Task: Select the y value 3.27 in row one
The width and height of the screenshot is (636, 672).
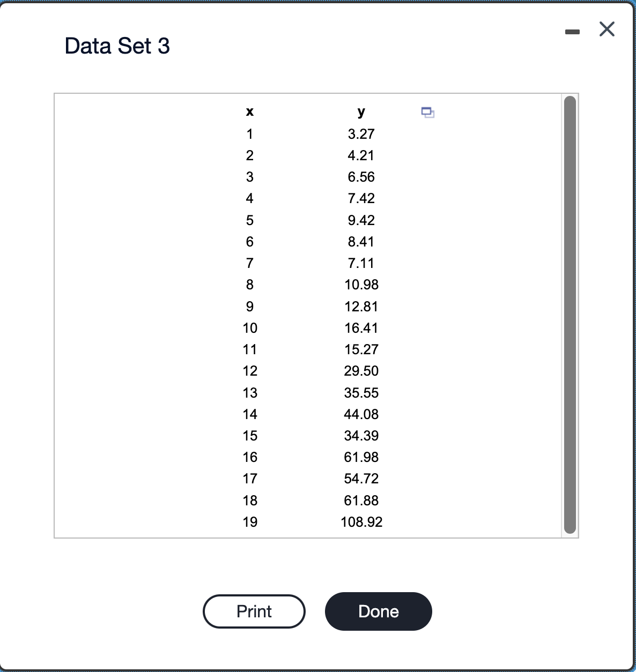Action: (361, 135)
